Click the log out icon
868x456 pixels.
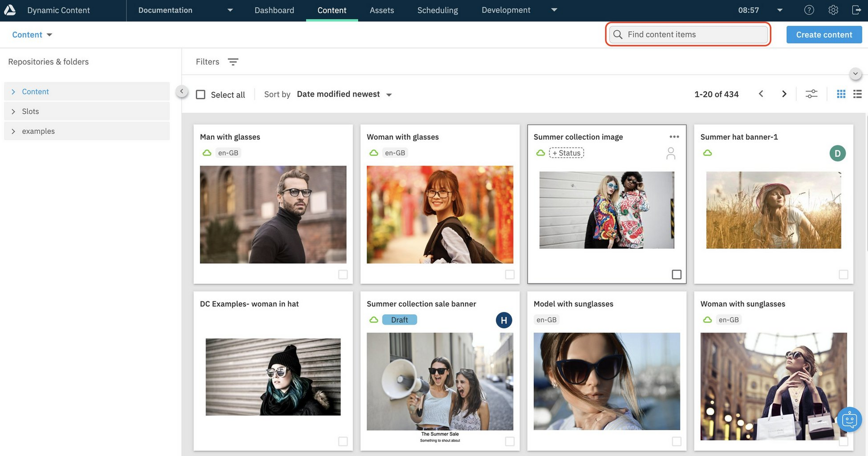(x=856, y=10)
